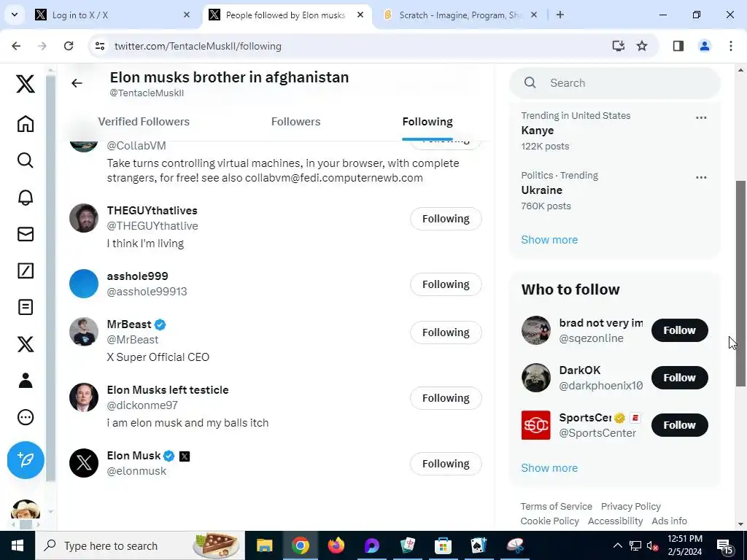Click Windows taskbar search box
The image size is (747, 560).
[140, 545]
